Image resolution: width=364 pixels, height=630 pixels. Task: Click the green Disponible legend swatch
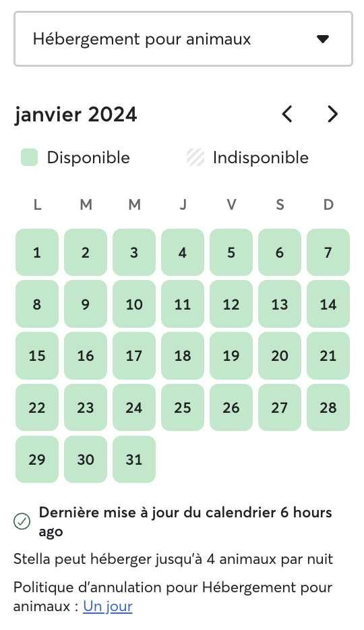pyautogui.click(x=29, y=158)
